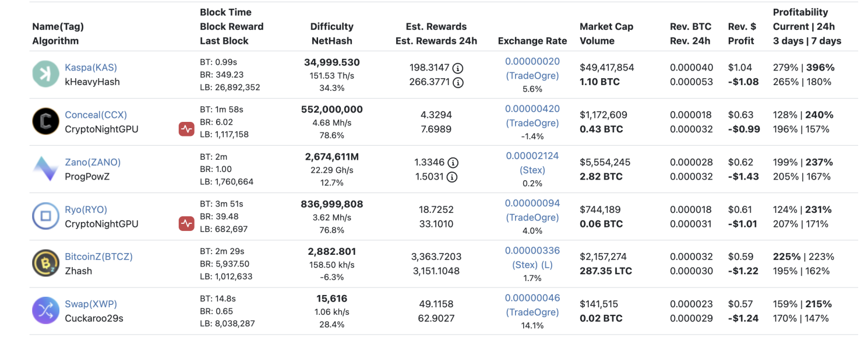
Task: Open the info tooltip for Kaspa estimated rewards
Action: tap(458, 67)
